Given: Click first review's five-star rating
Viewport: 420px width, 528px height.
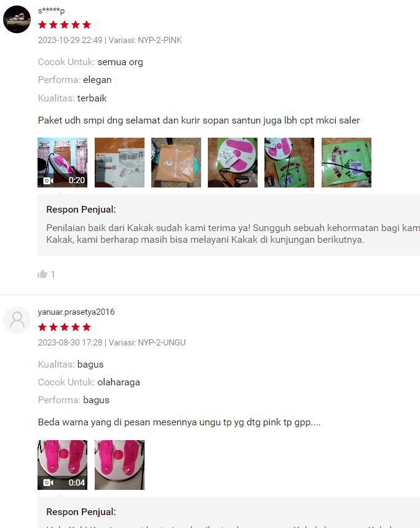Looking at the screenshot, I should click(x=65, y=25).
